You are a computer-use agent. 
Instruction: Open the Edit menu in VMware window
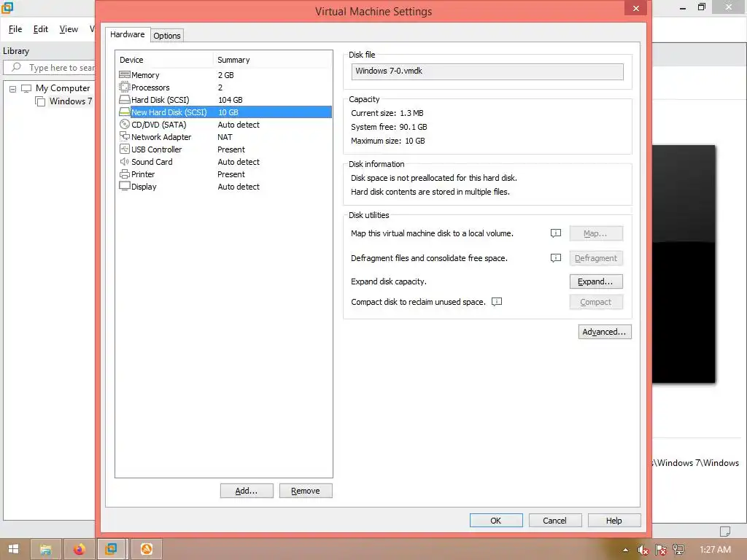[x=41, y=29]
